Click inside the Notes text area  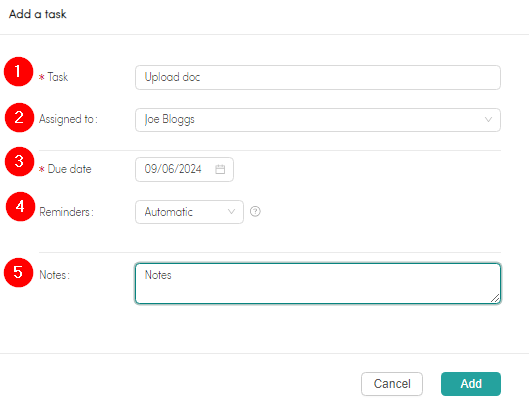pyautogui.click(x=318, y=283)
